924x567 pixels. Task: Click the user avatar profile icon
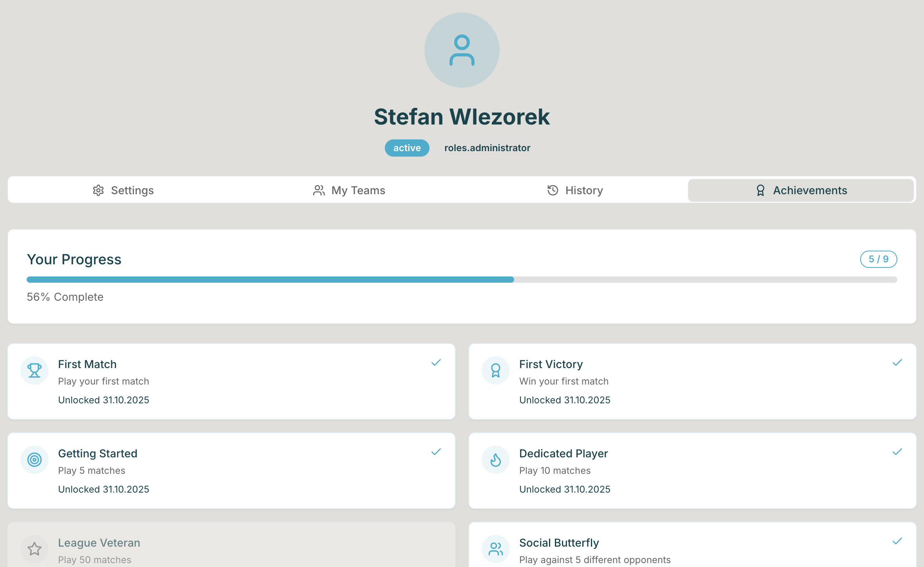pos(462,50)
